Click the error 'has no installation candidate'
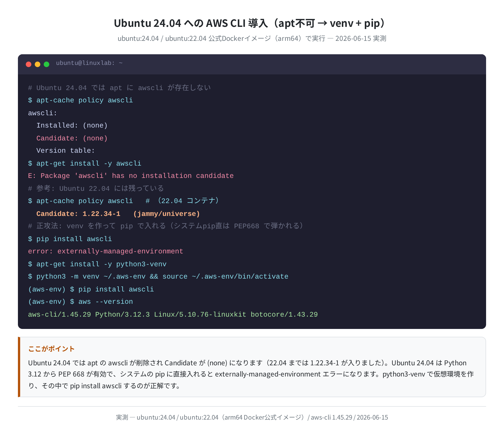This screenshot has height=433, width=504. point(131,176)
